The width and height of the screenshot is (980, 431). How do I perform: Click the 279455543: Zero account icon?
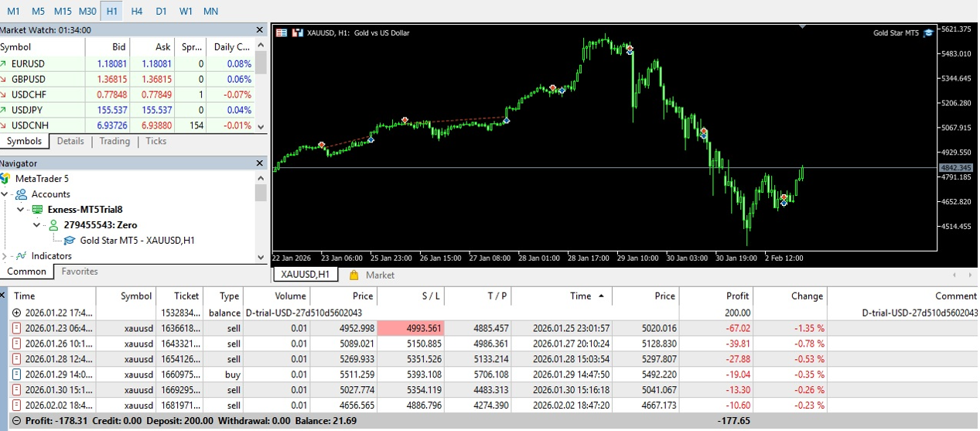53,225
